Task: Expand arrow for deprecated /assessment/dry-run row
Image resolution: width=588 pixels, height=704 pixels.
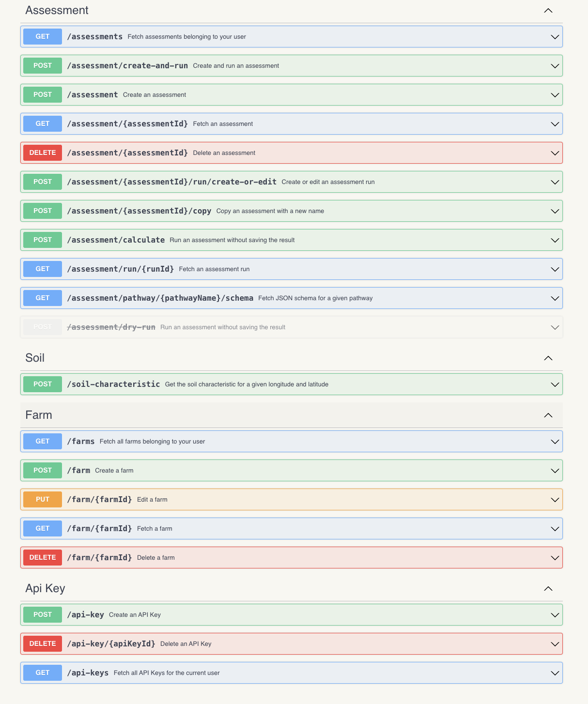Action: [555, 327]
